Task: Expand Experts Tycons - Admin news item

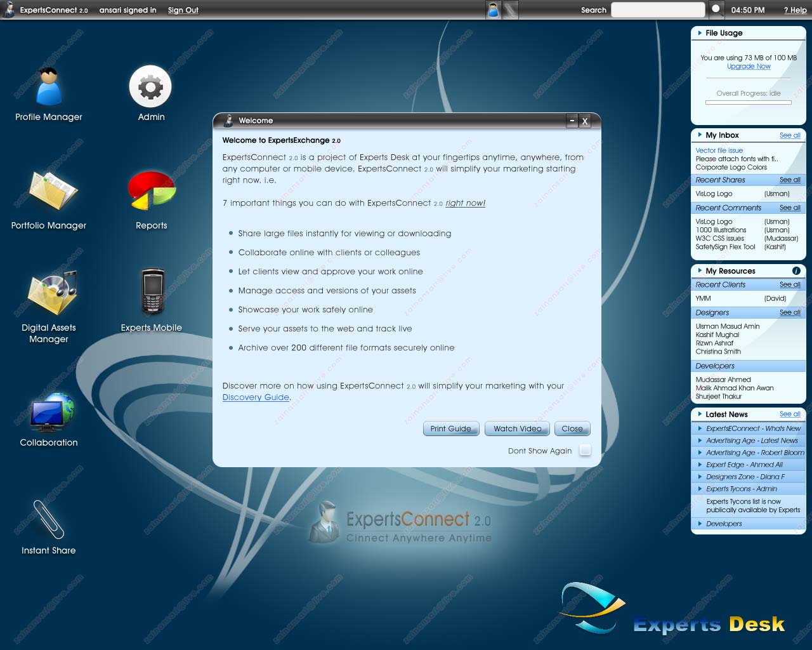Action: point(748,489)
